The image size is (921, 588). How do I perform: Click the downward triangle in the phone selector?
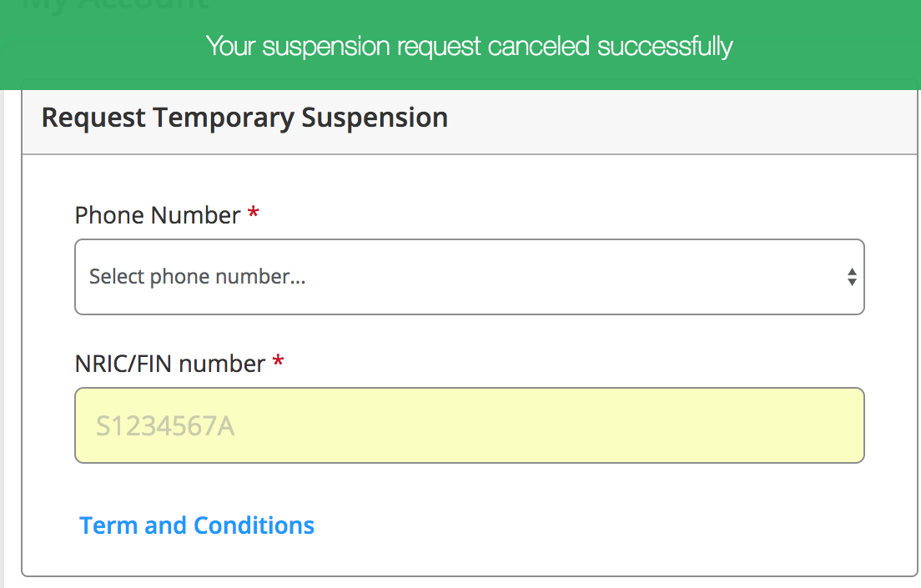[852, 282]
